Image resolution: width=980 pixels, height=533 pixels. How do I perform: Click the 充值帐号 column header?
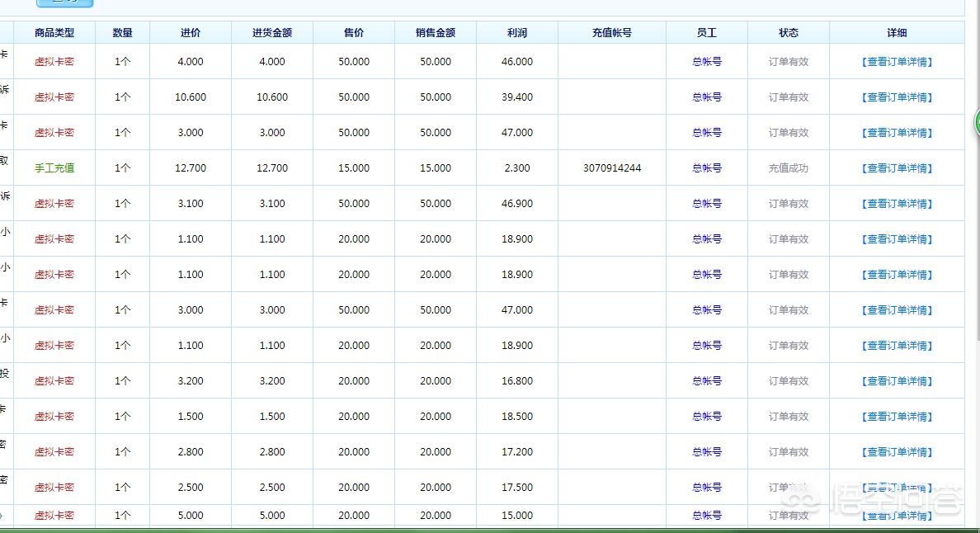612,32
